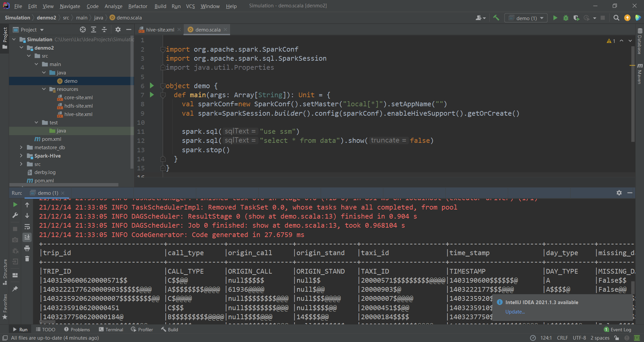Go to next highlighted error arrow
644x342 pixels.
pyautogui.click(x=630, y=41)
